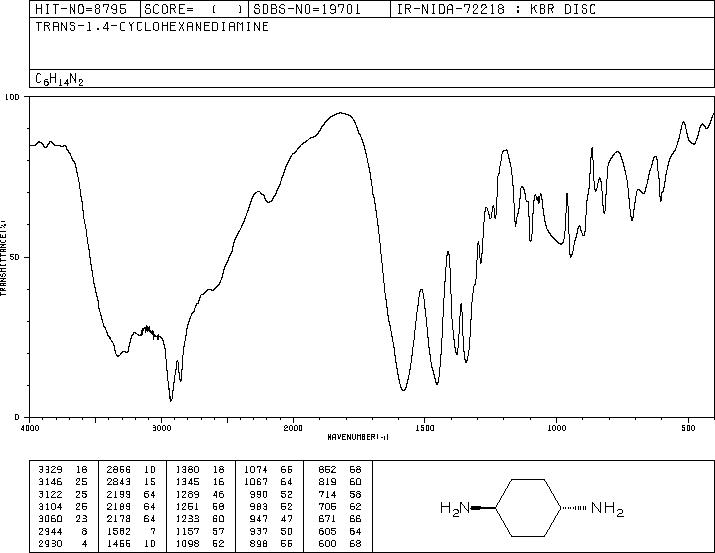Screen dimensions: 715x553
Task: Click the 500 wavenumber axis label
Action: (x=688, y=428)
